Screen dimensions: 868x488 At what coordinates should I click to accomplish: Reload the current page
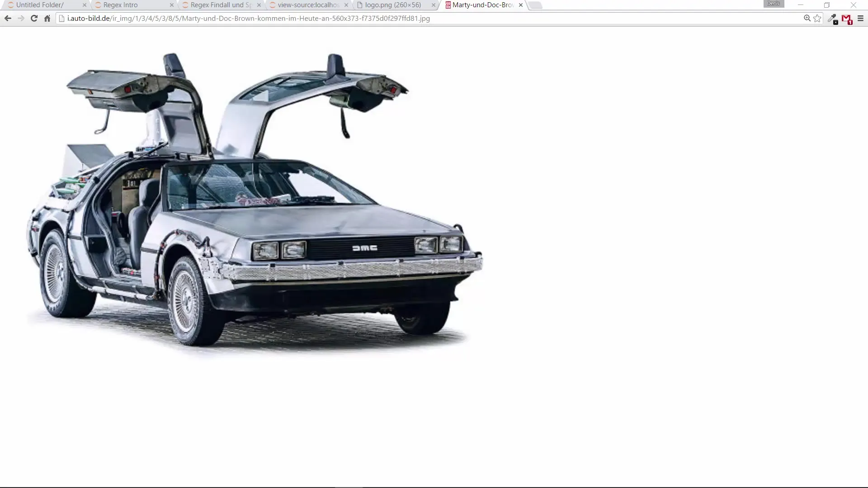[x=34, y=19]
